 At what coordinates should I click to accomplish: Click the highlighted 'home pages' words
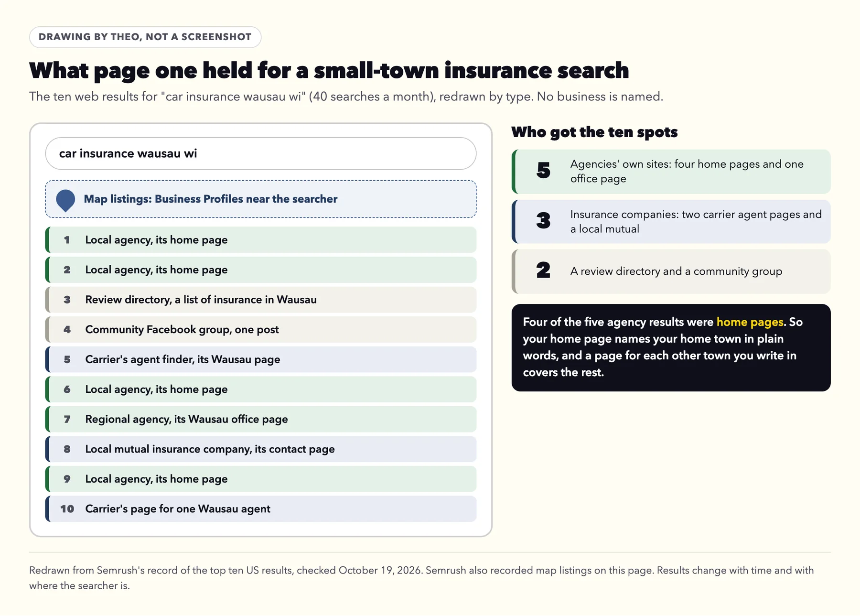click(x=750, y=322)
